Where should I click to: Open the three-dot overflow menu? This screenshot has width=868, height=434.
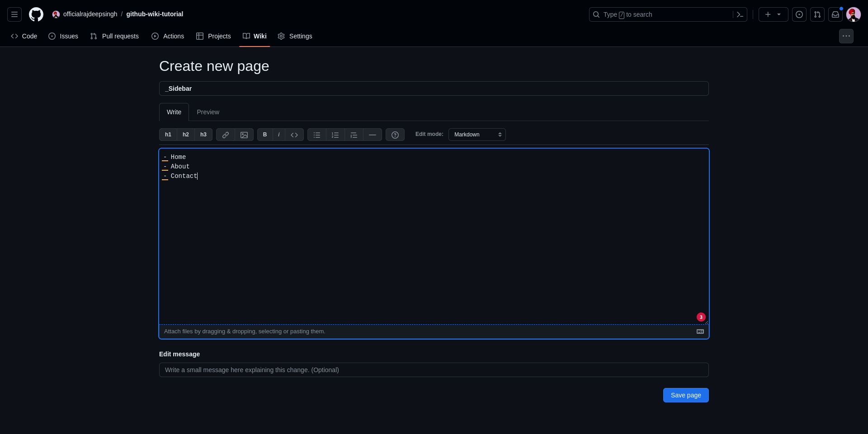pos(846,36)
